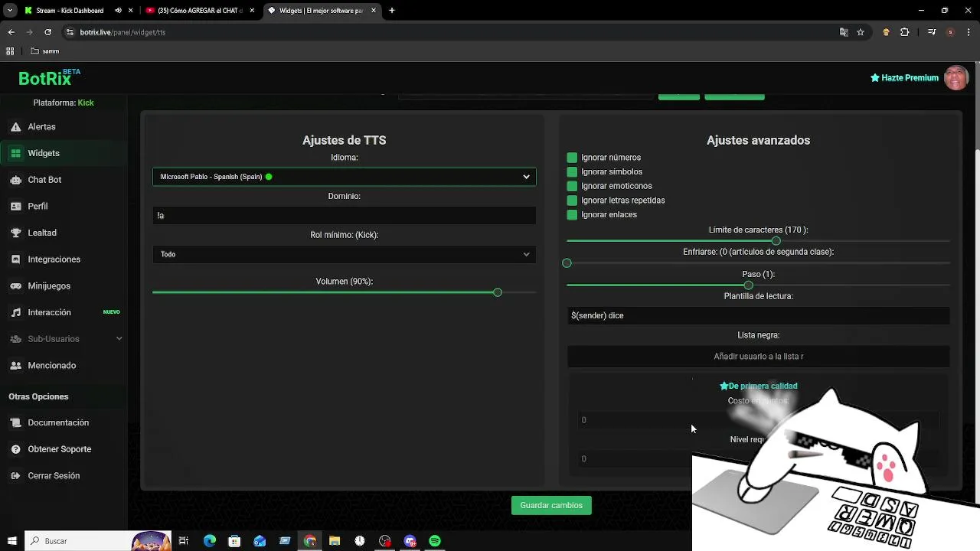980x551 pixels.
Task: Toggle Ignorar emoticonos checkbox
Action: pos(572,186)
